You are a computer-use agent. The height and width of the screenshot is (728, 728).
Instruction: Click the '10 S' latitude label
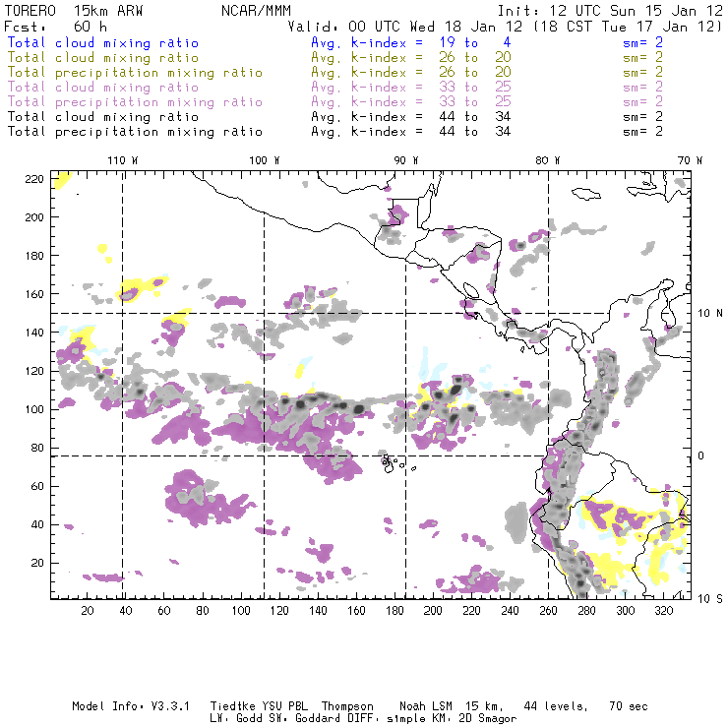click(x=710, y=598)
